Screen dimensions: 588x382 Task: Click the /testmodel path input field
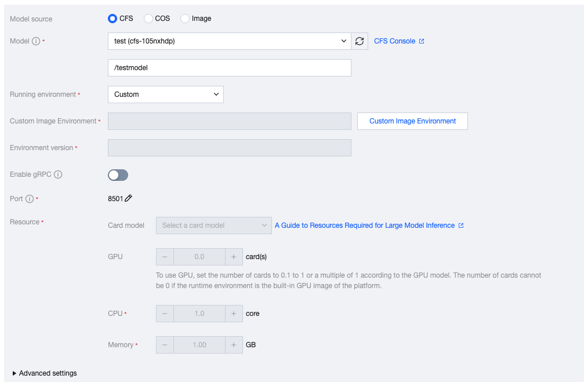[229, 68]
